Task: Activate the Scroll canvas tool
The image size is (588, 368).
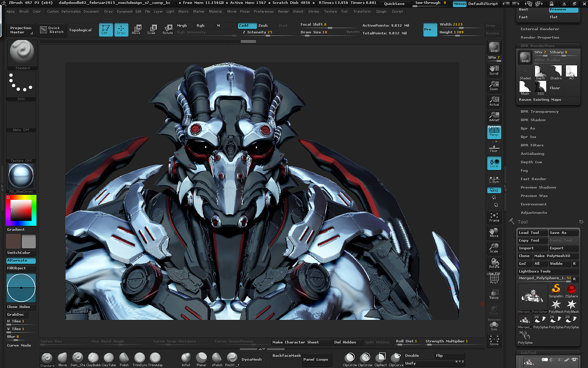Action: click(x=494, y=70)
